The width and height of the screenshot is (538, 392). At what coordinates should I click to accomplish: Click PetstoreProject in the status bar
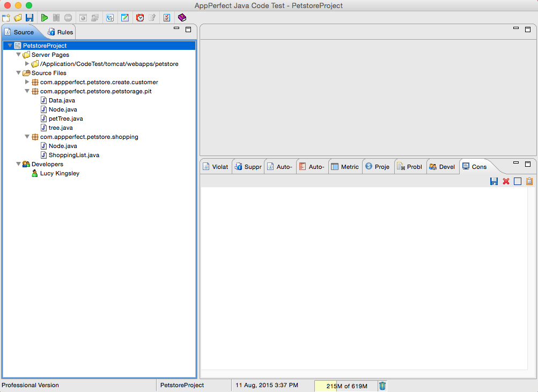tap(182, 385)
